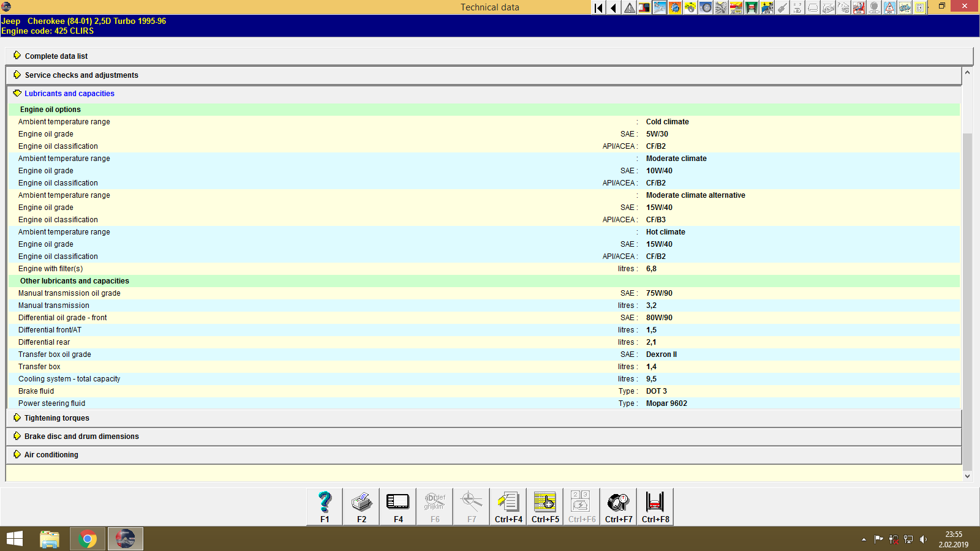
Task: Open the Complete data list
Action: click(56, 56)
